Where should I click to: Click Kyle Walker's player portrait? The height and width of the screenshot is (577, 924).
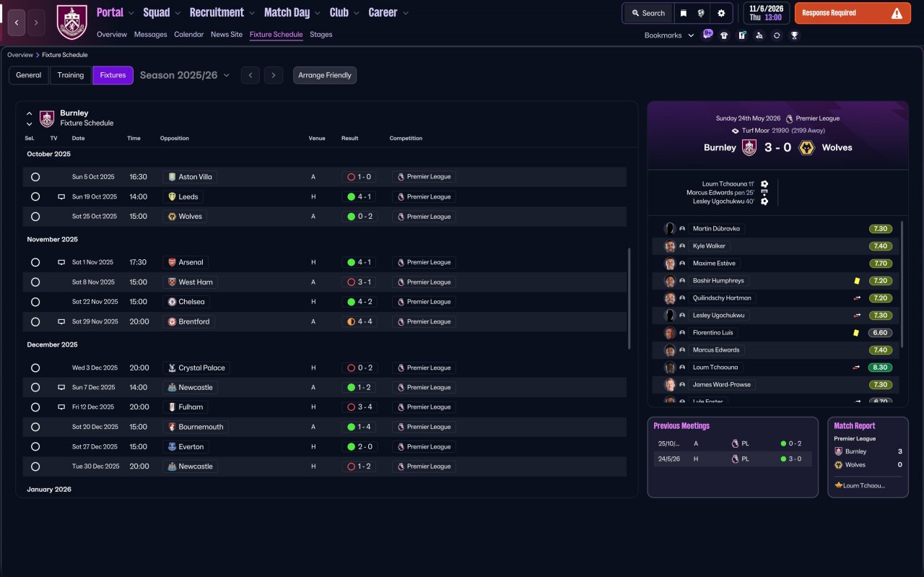point(670,246)
